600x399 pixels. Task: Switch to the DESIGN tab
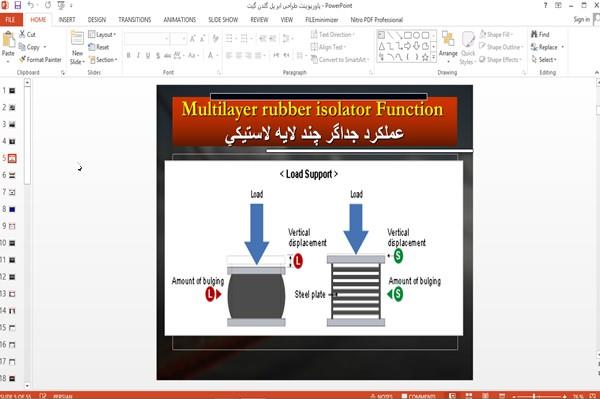coord(97,20)
